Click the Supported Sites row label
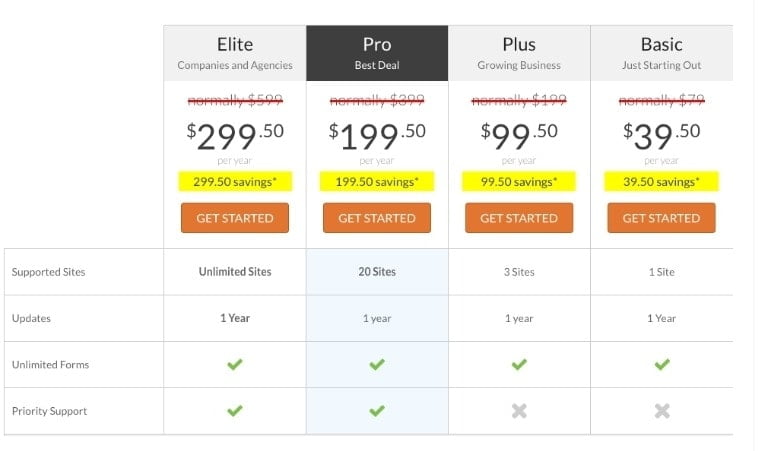This screenshot has height=451, width=780. 48,272
